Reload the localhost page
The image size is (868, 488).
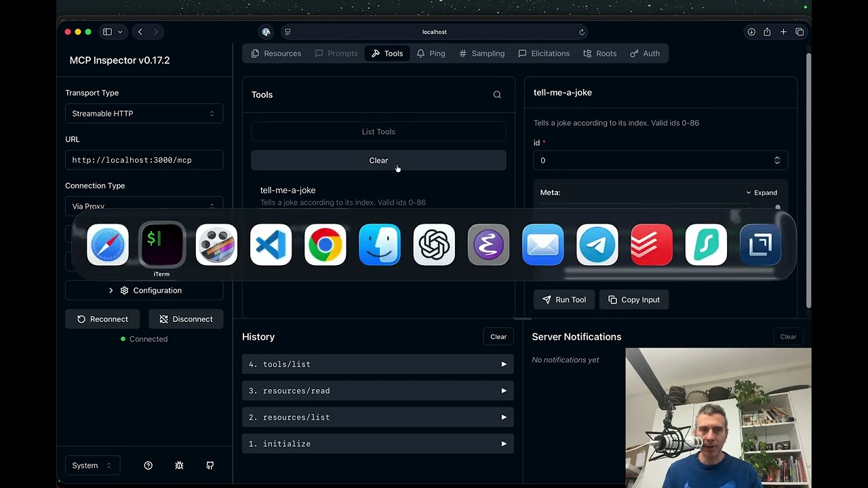(x=582, y=32)
